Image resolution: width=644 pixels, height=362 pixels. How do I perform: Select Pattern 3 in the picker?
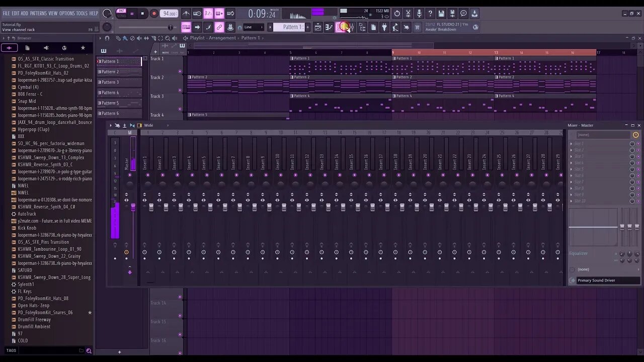(119, 82)
